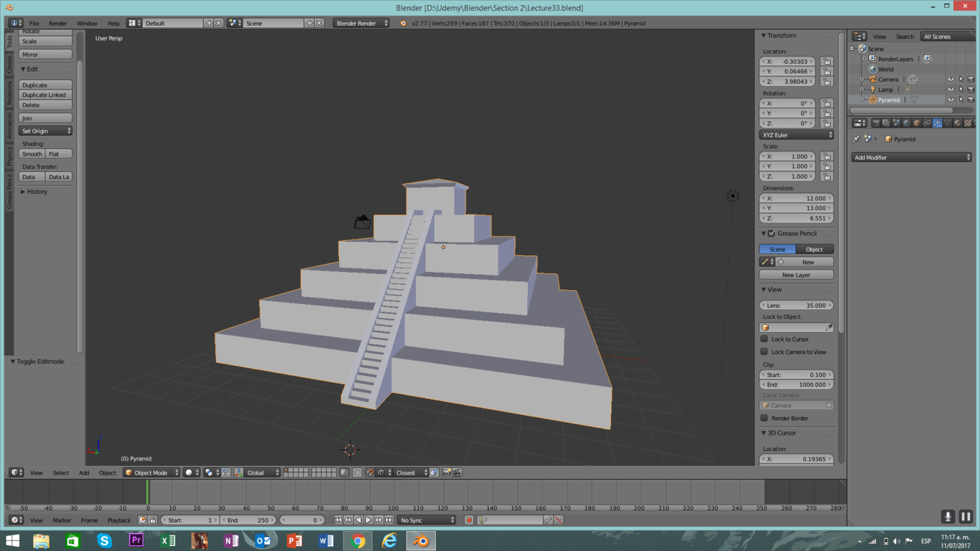Hide the Pyramid object in outliner
Image resolution: width=980 pixels, height=551 pixels.
point(950,100)
